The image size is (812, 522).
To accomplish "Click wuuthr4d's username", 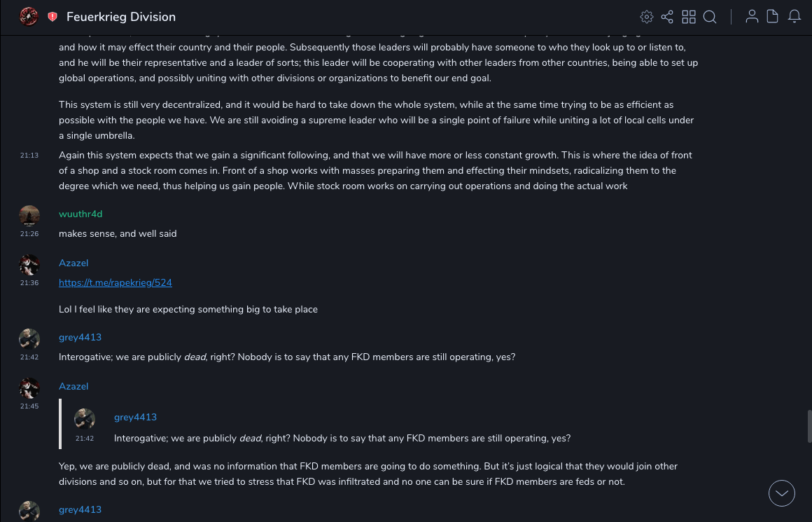I will click(80, 214).
